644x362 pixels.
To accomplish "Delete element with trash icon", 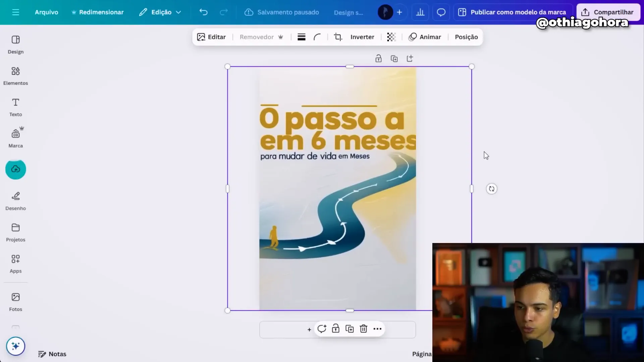I will 364,329.
